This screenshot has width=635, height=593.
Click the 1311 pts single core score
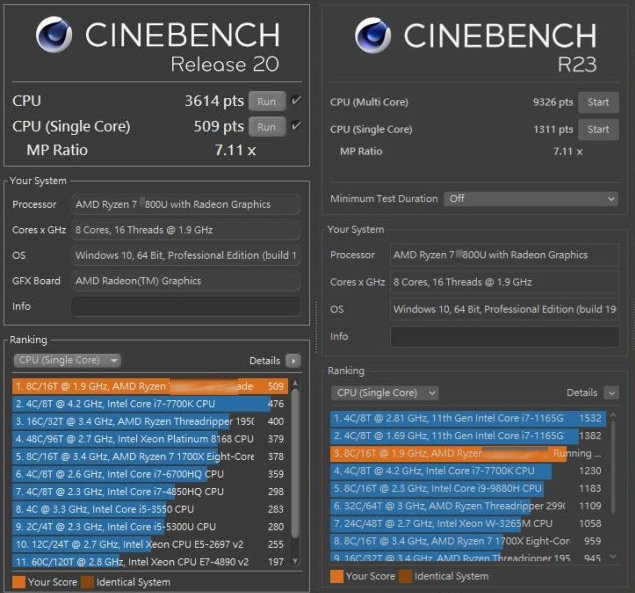pos(553,130)
